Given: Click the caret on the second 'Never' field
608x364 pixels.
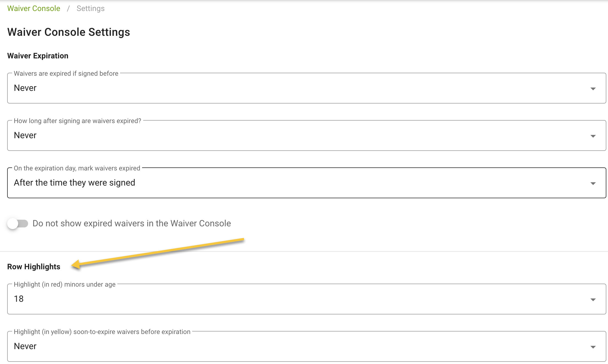Looking at the screenshot, I should [x=593, y=135].
